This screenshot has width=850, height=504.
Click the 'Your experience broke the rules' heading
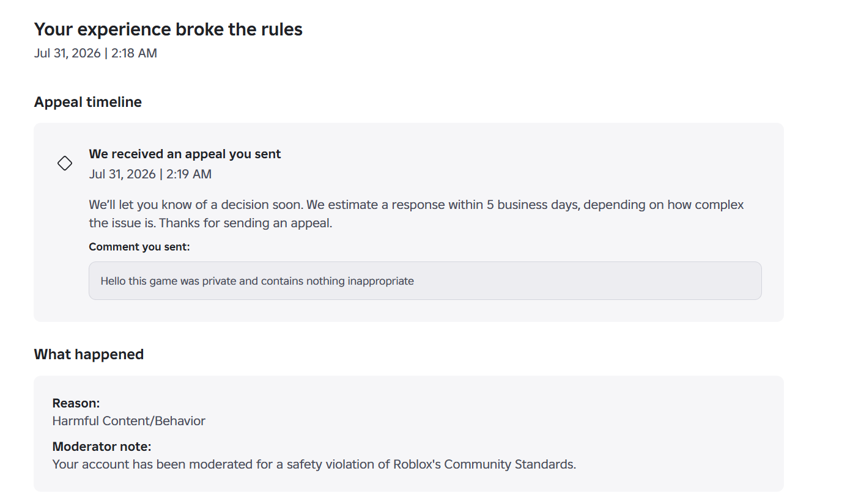click(x=168, y=29)
